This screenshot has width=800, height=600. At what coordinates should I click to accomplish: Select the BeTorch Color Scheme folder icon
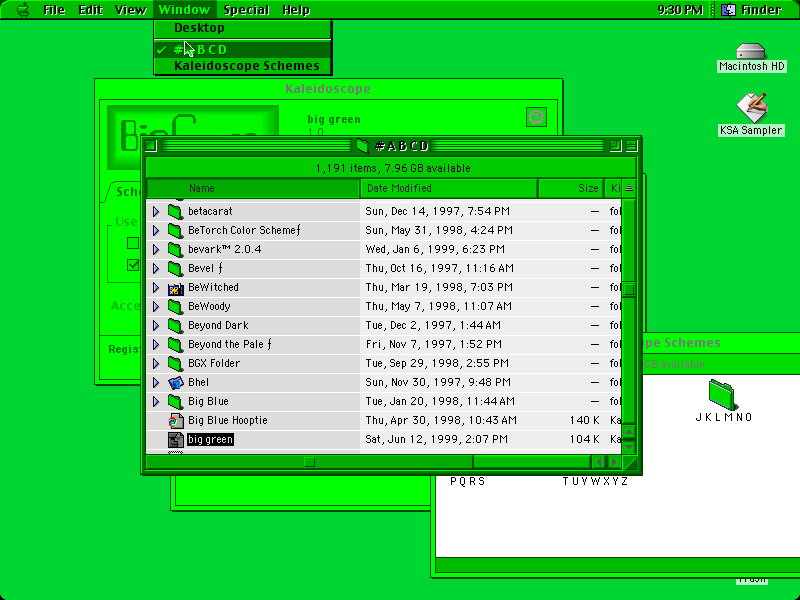[176, 230]
